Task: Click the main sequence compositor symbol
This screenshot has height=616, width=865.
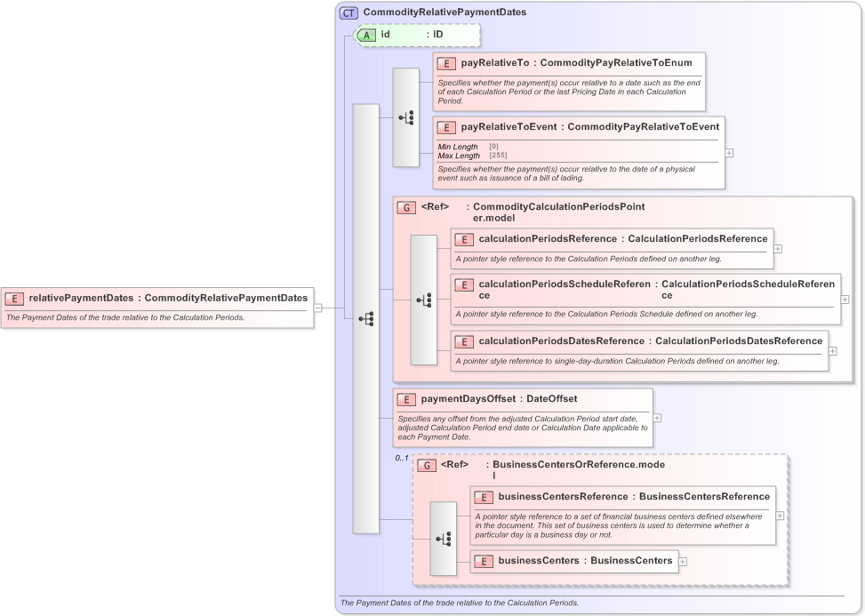Action: click(x=365, y=319)
